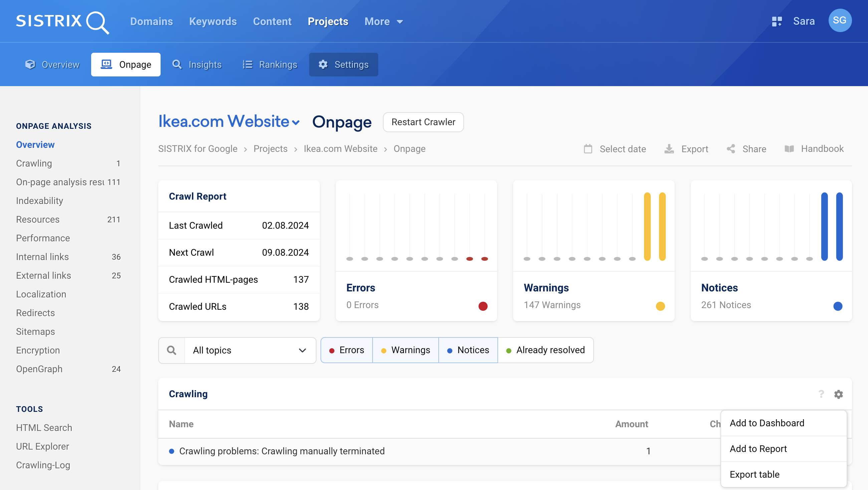Click the Ikea.com Website breadcrumb link
868x490 pixels.
[340, 149]
